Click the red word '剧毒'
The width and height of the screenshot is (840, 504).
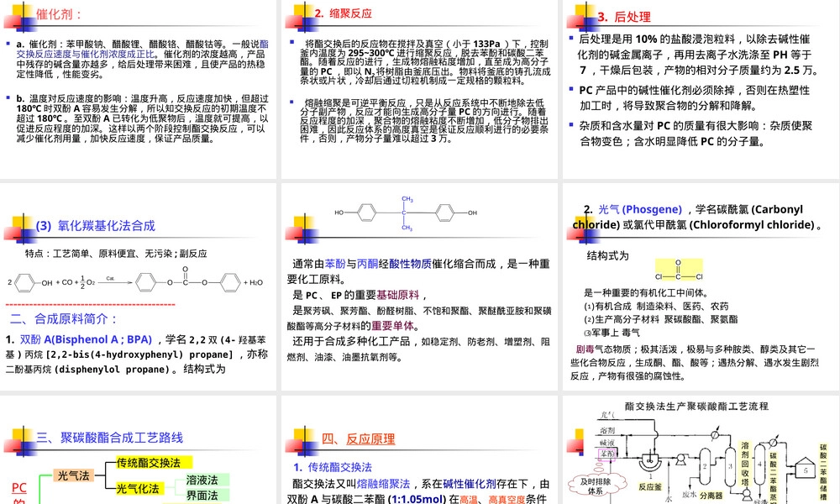585,349
